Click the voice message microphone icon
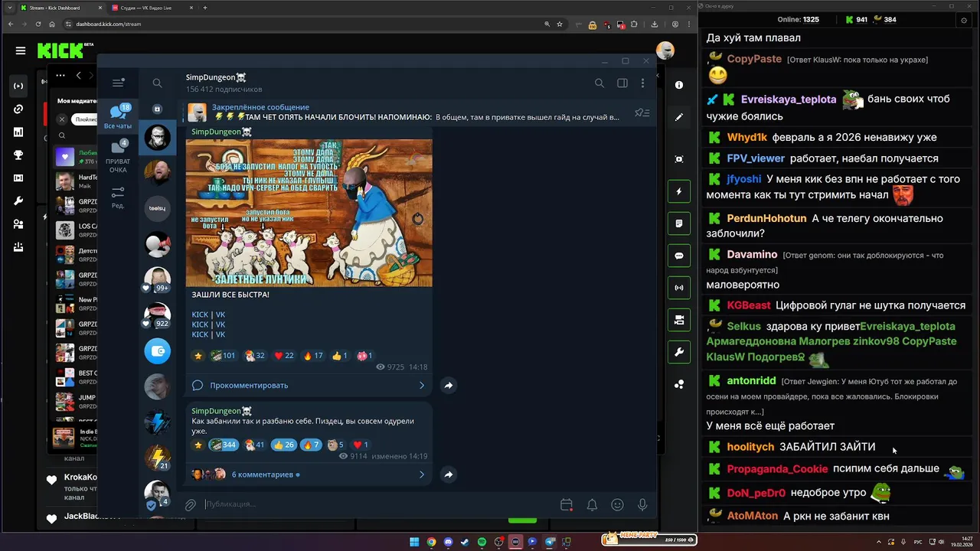The image size is (980, 551). coord(642,504)
